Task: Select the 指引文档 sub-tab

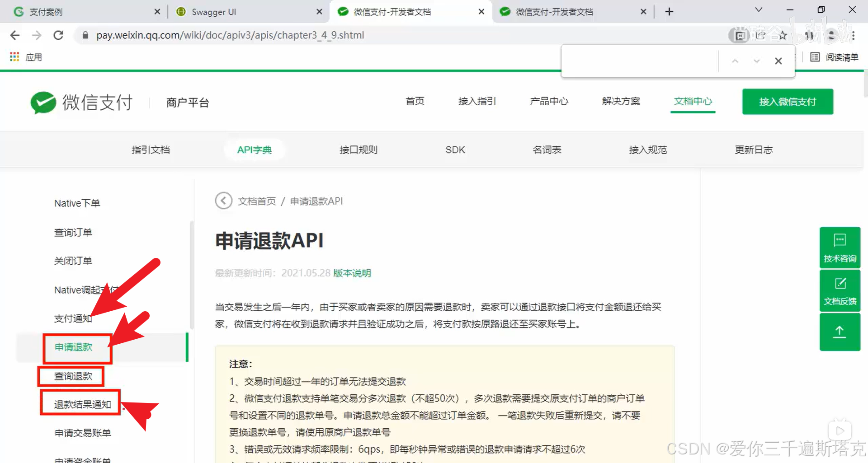Action: pyautogui.click(x=151, y=150)
